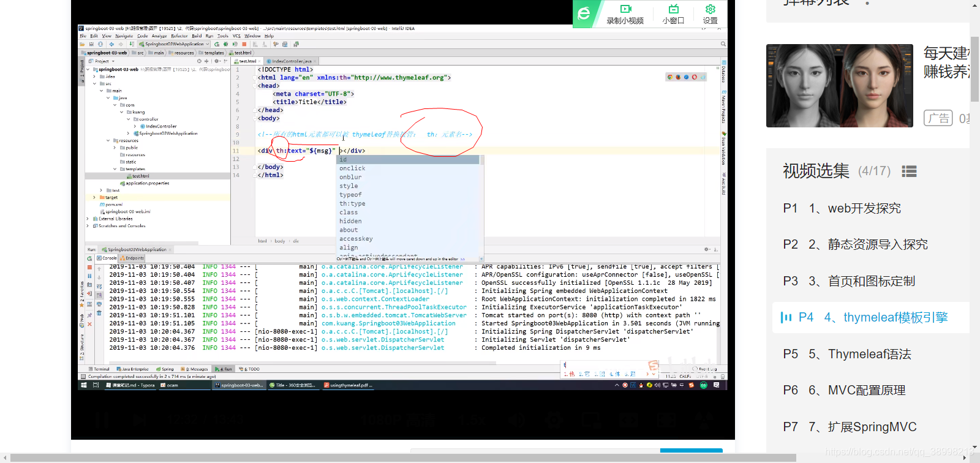This screenshot has width=980, height=463.
Task: Select application.properties in project tree
Action: pyautogui.click(x=147, y=183)
